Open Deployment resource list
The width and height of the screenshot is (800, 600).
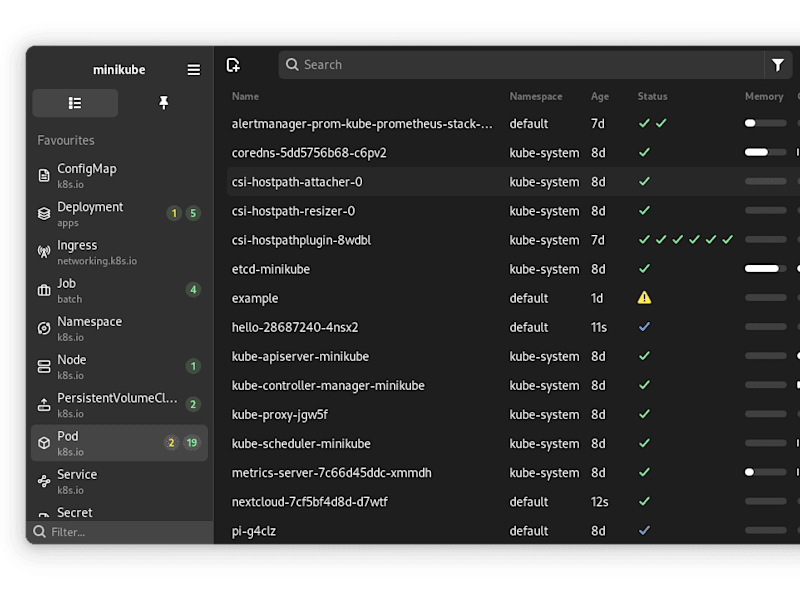119,214
